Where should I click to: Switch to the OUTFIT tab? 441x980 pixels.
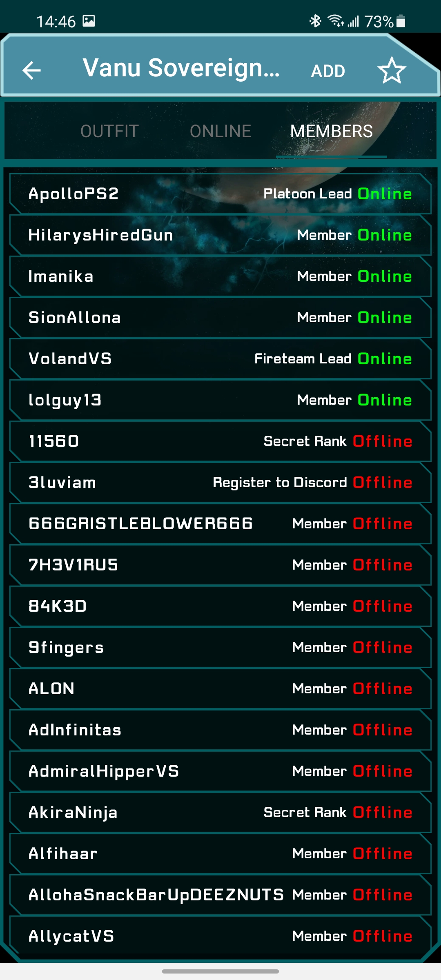tap(109, 131)
